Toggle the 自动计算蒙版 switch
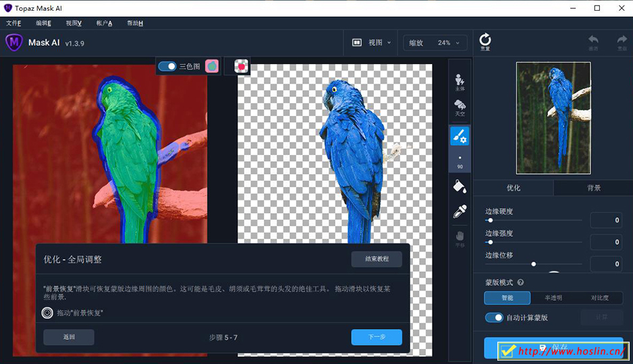 pyautogui.click(x=494, y=317)
